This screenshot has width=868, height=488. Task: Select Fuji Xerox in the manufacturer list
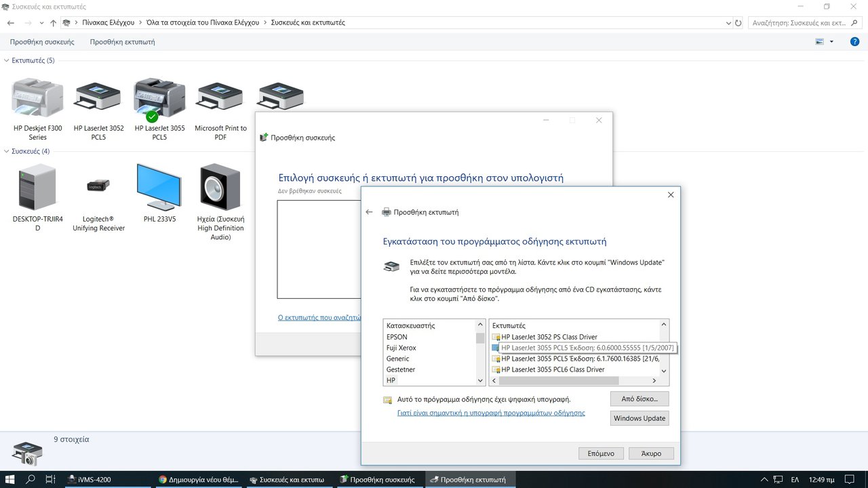(401, 348)
